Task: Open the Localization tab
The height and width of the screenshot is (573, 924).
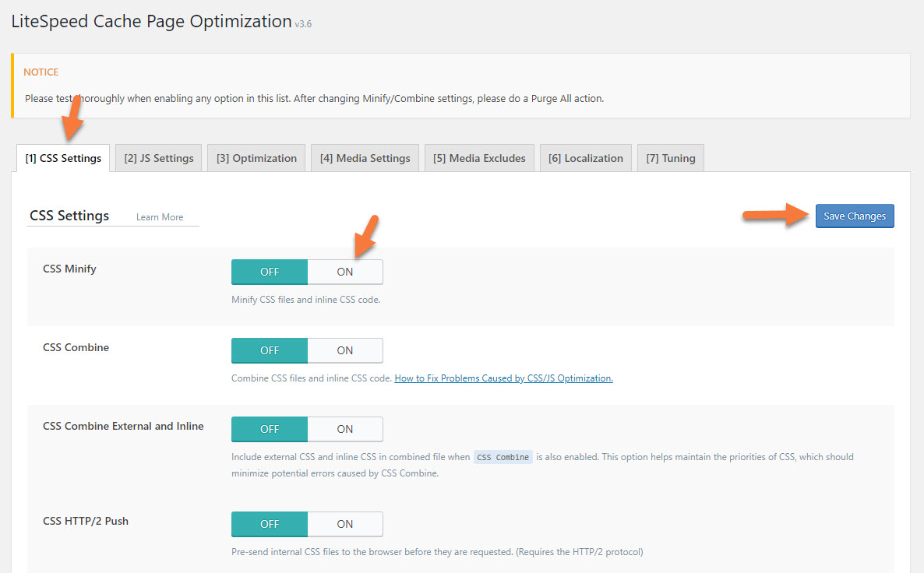Action: coord(585,158)
